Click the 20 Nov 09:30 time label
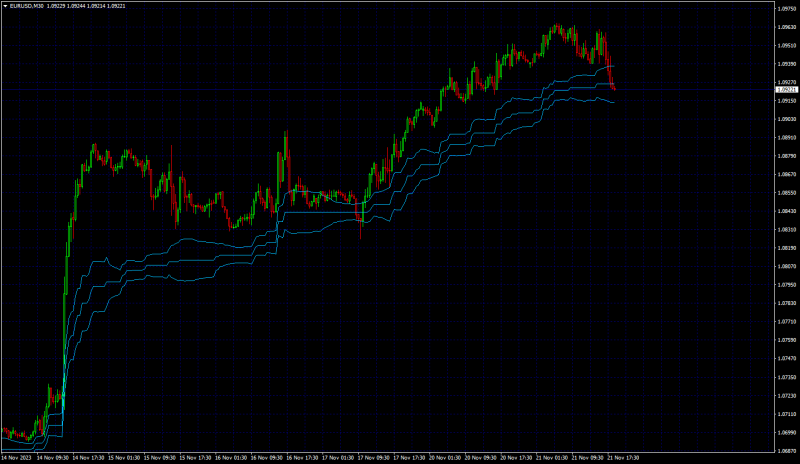The image size is (800, 464). coord(481,458)
